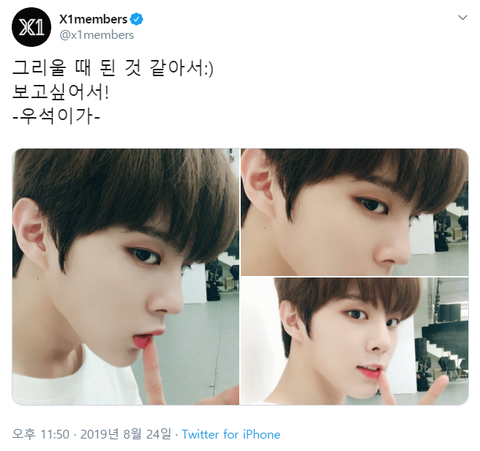
Task: Click the blue verified badge
Action: click(136, 19)
